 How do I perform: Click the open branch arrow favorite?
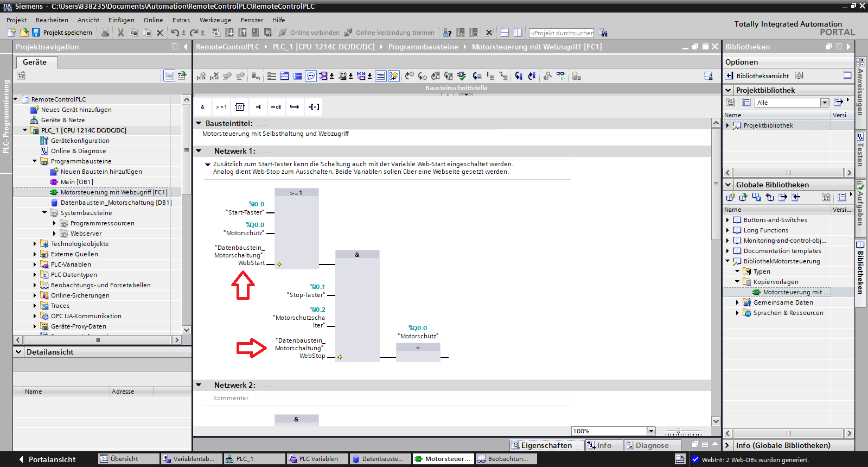295,107
